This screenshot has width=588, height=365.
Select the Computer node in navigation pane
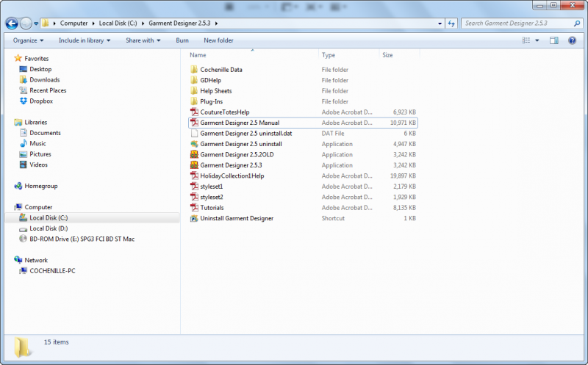pyautogui.click(x=38, y=207)
